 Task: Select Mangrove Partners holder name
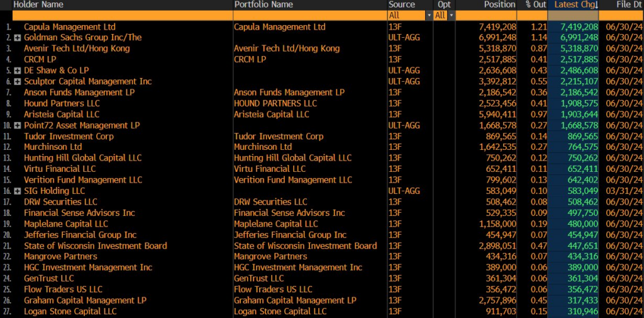click(x=60, y=257)
